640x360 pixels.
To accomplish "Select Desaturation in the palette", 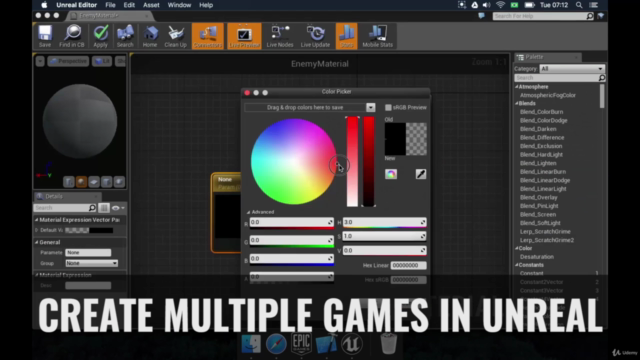I will click(x=537, y=257).
